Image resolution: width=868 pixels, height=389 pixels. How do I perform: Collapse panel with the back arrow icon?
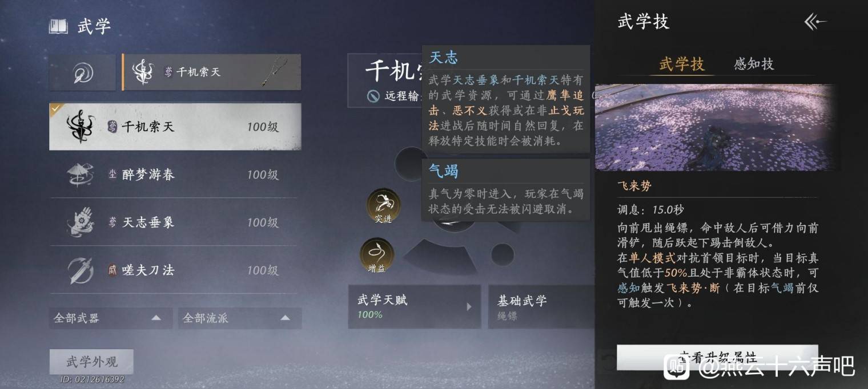coord(815,22)
